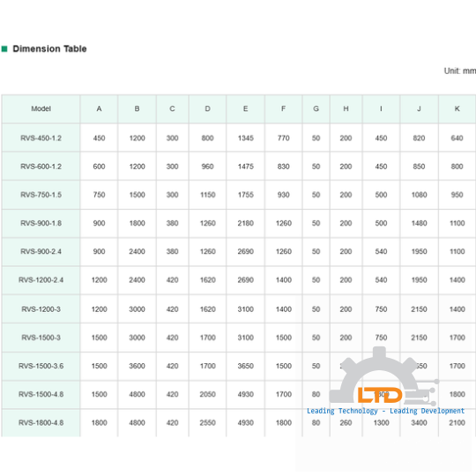Click value 1950 in RVS-900-2.4 row
The height and width of the screenshot is (476, 476).
tap(419, 251)
